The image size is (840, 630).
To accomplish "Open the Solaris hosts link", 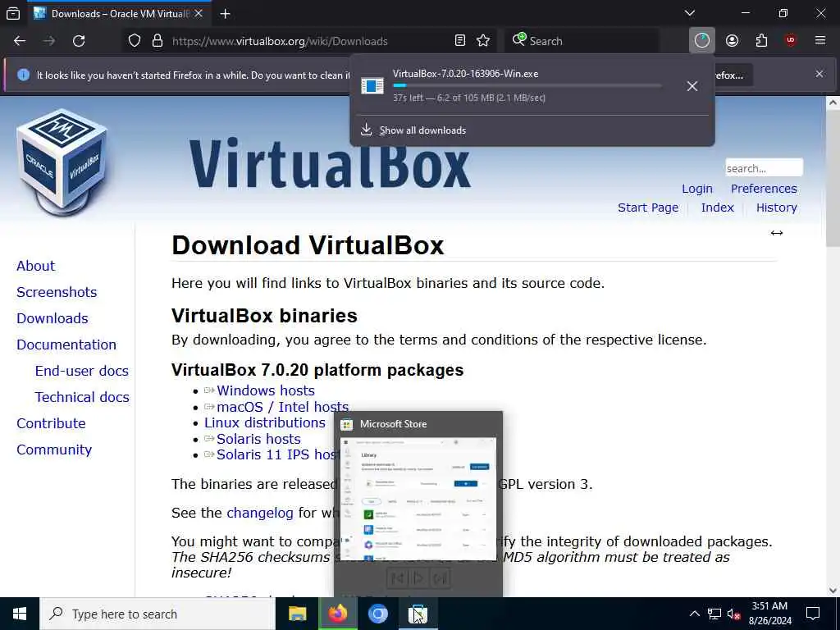I will (258, 439).
